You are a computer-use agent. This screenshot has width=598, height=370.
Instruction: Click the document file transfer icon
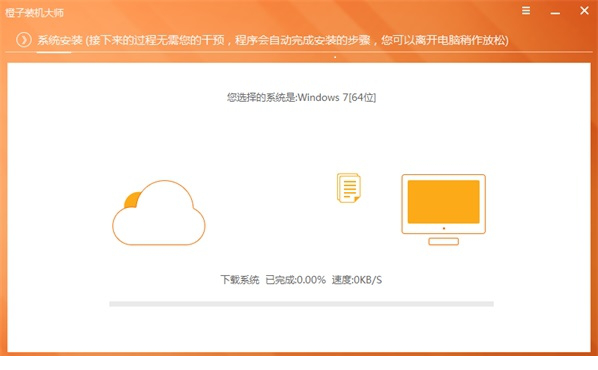349,188
